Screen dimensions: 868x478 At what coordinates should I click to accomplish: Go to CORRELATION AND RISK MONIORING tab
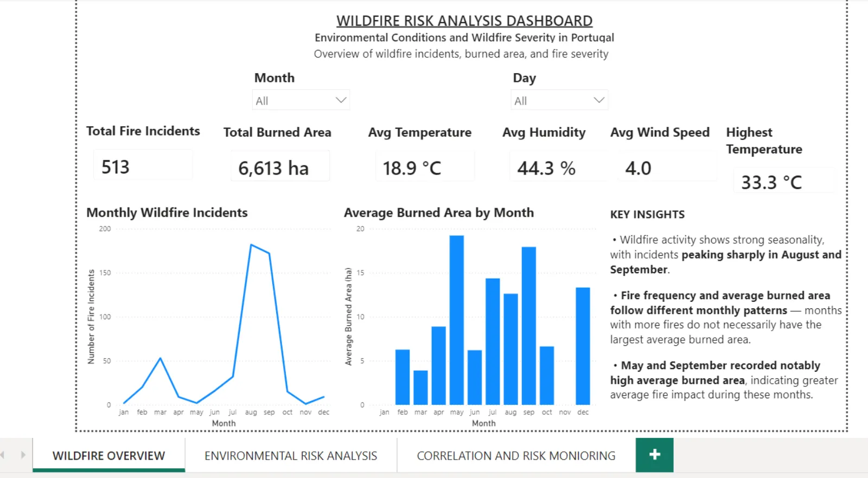[x=516, y=455]
